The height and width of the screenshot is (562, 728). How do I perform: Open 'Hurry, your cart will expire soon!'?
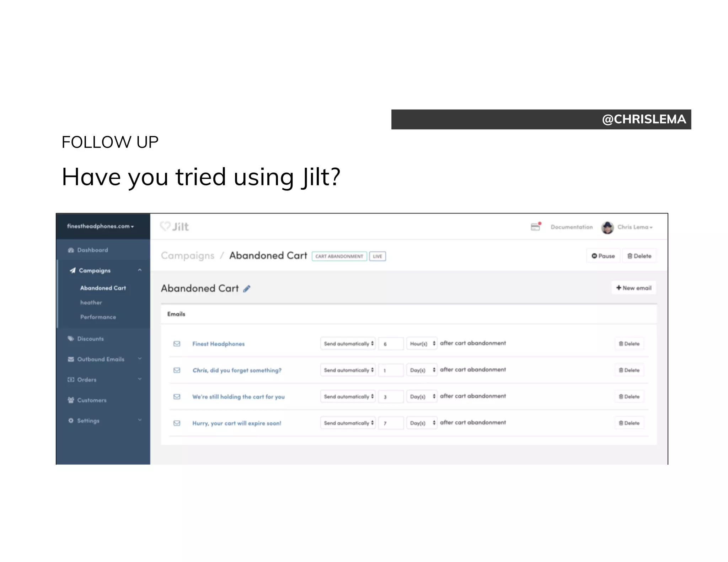[237, 423]
